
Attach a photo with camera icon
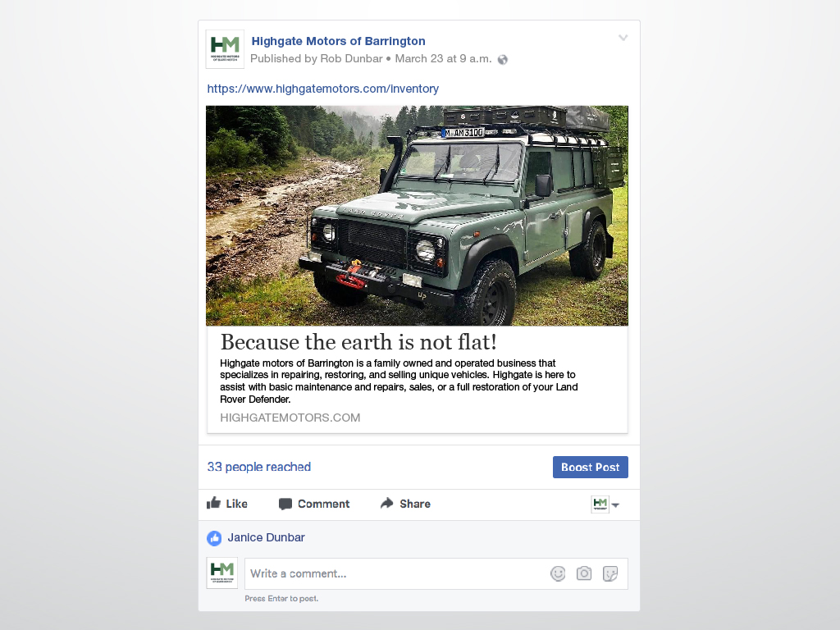point(584,573)
